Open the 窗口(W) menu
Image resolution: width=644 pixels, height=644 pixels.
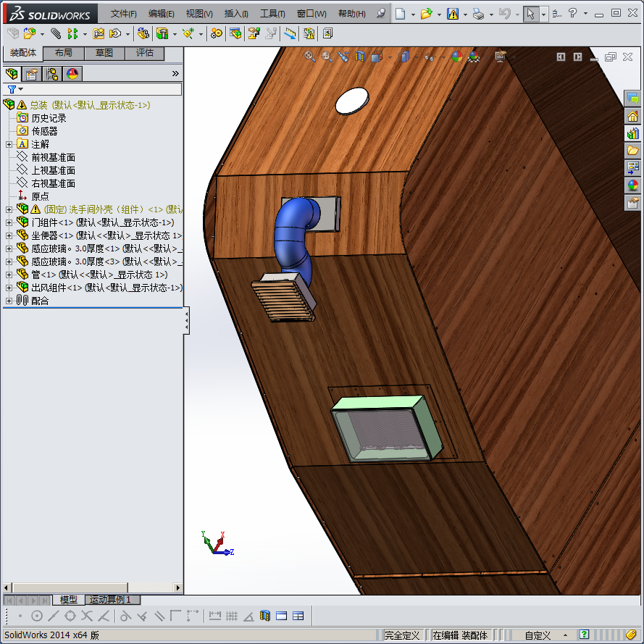coord(311,14)
